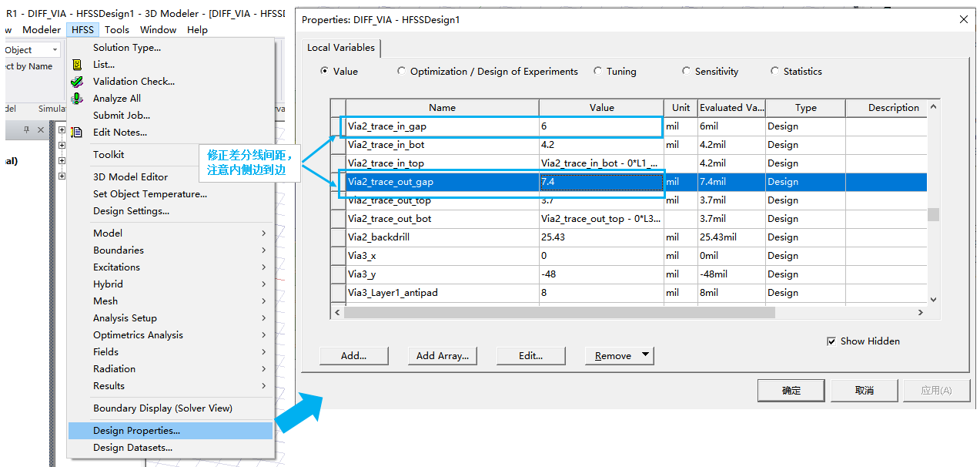Click the 确定 (OK) button
The image size is (980, 467).
click(x=791, y=391)
